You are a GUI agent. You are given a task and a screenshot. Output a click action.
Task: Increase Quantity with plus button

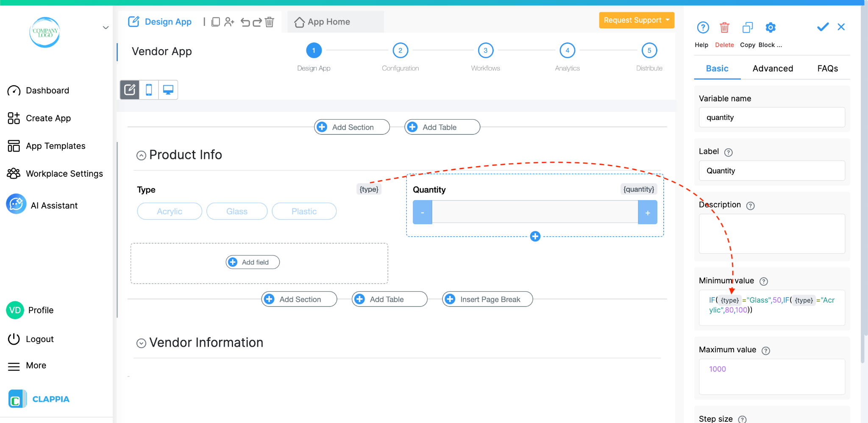coord(648,212)
